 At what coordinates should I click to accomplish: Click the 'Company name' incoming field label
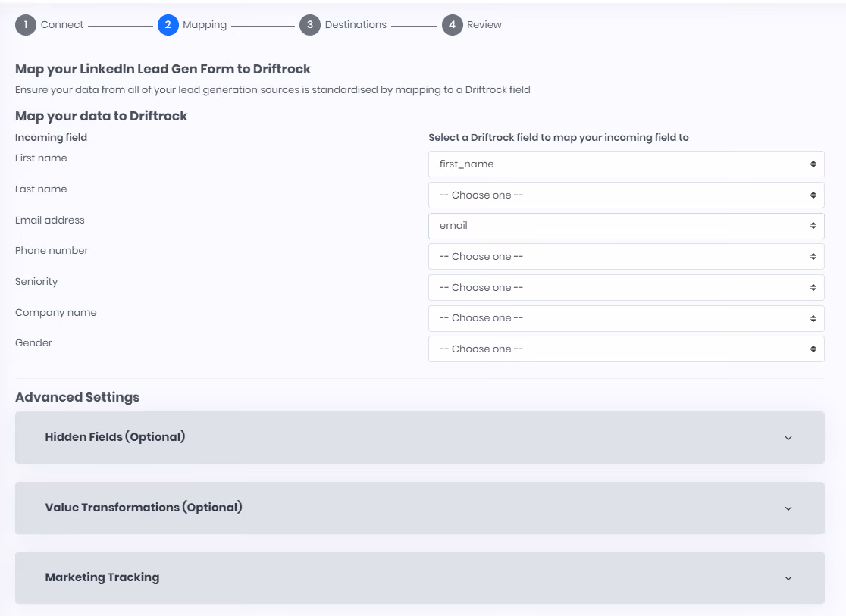tap(55, 313)
